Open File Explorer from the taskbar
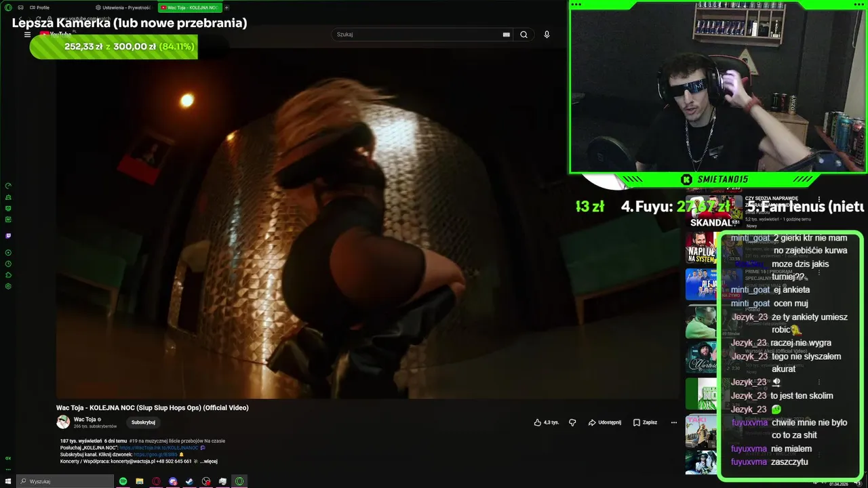This screenshot has height=488, width=868. click(140, 481)
